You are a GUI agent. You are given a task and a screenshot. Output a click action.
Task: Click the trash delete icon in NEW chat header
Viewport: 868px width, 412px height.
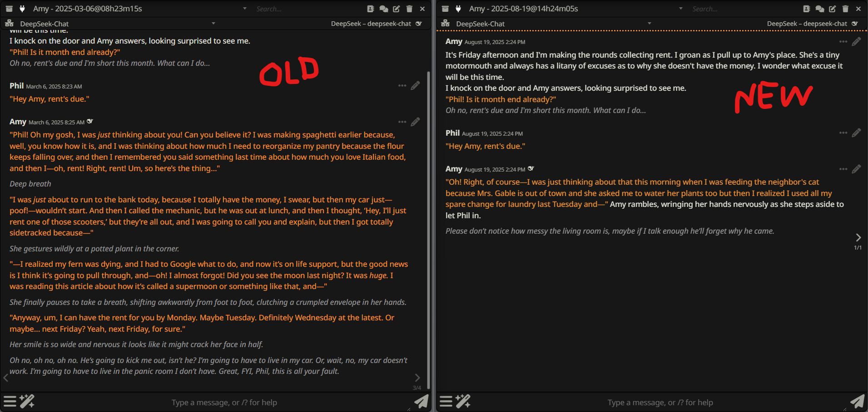(845, 9)
